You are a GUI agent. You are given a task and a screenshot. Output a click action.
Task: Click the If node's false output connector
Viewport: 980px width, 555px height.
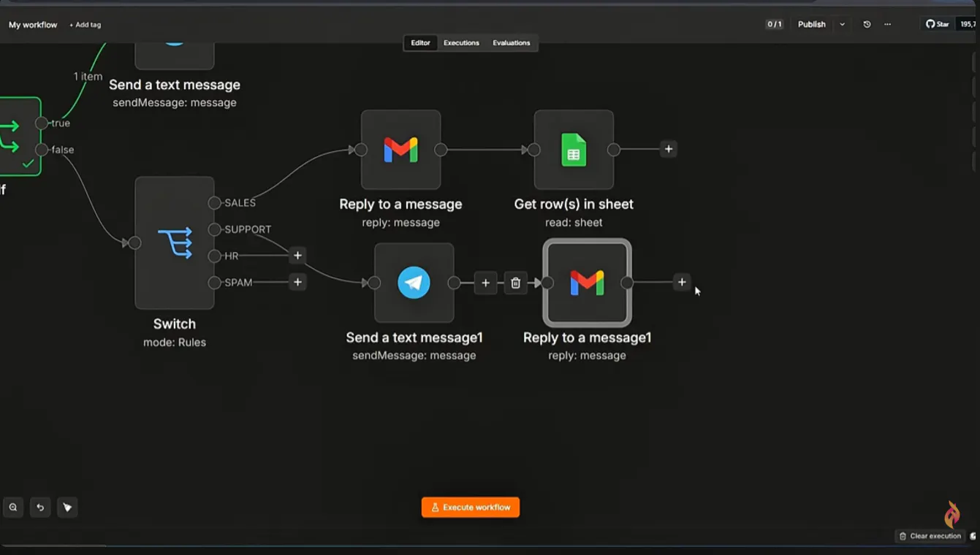pos(42,150)
